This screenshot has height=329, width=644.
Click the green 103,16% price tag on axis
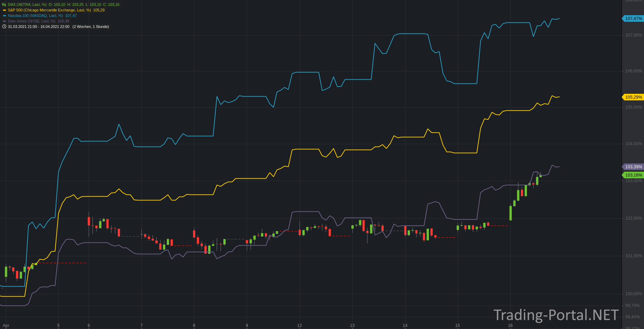click(x=633, y=175)
